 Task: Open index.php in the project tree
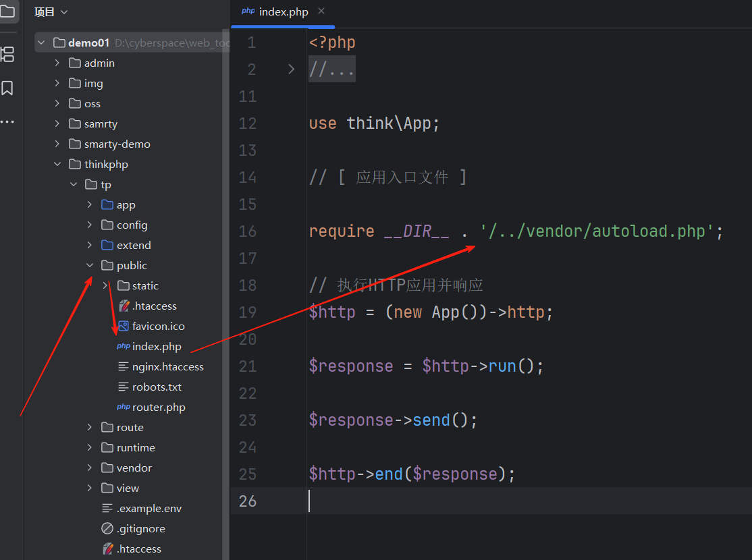click(157, 346)
